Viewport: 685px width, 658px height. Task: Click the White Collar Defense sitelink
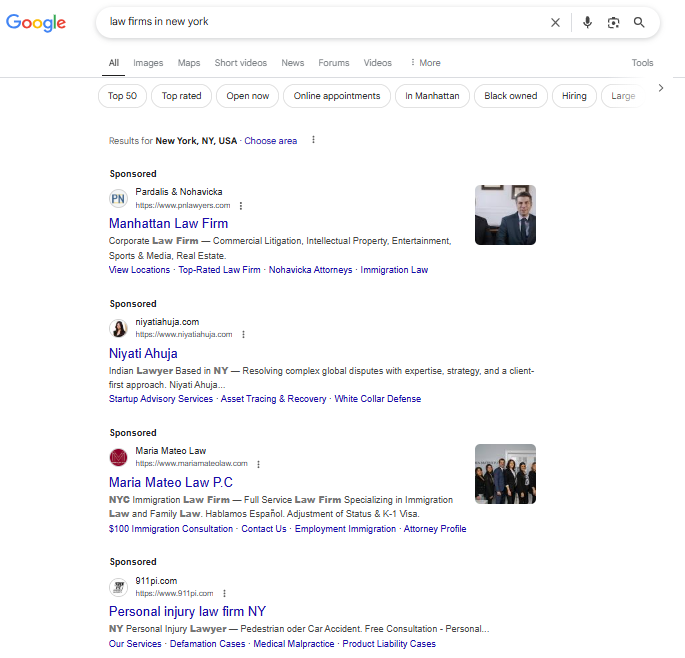click(378, 399)
